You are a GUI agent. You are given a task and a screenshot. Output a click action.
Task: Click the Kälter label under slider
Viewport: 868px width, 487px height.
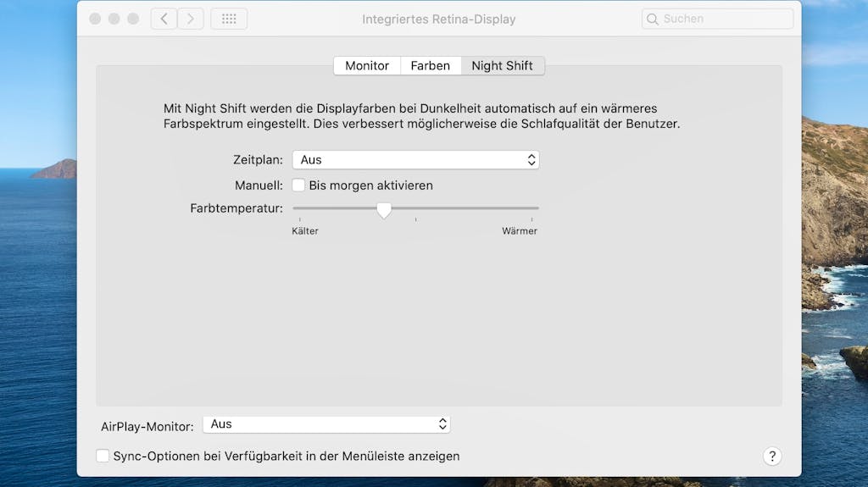305,231
